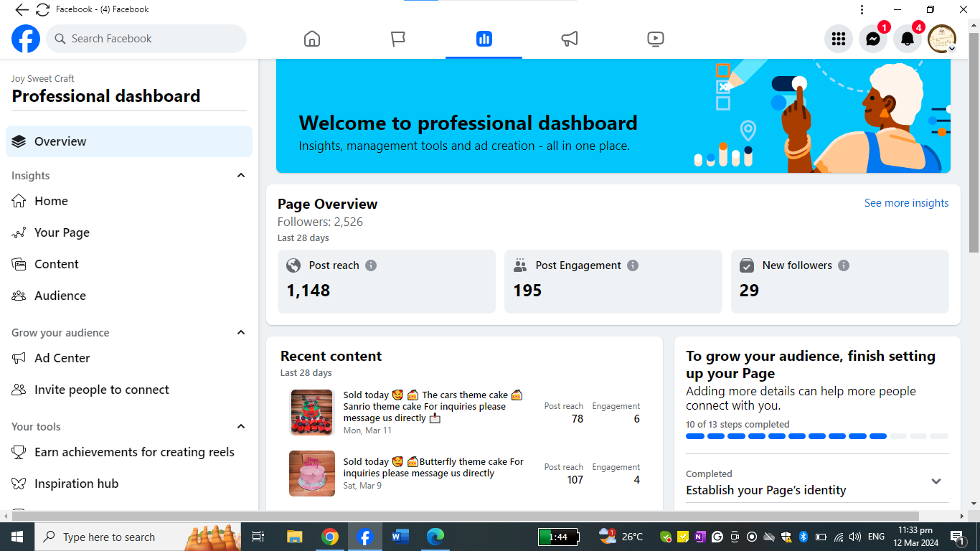Show info tooltip for New followers
This screenshot has width=980, height=551.
click(844, 265)
